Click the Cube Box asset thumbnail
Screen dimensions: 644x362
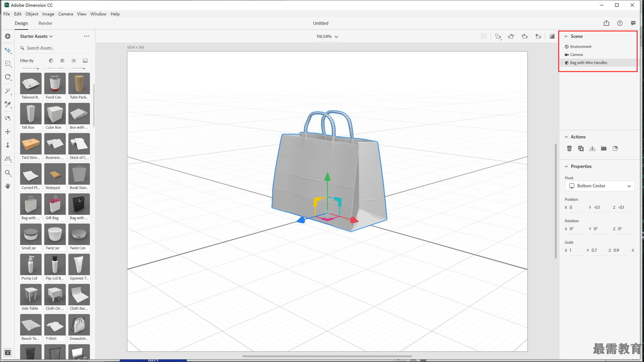click(x=55, y=114)
